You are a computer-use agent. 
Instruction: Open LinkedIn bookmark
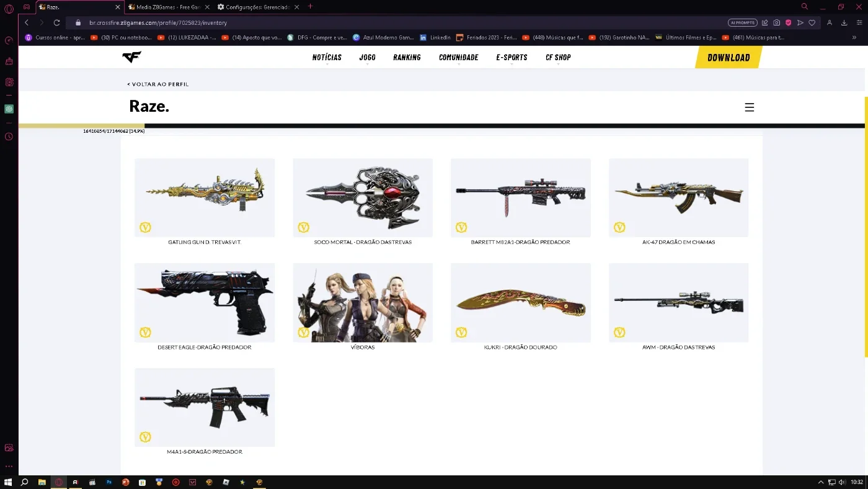click(435, 37)
